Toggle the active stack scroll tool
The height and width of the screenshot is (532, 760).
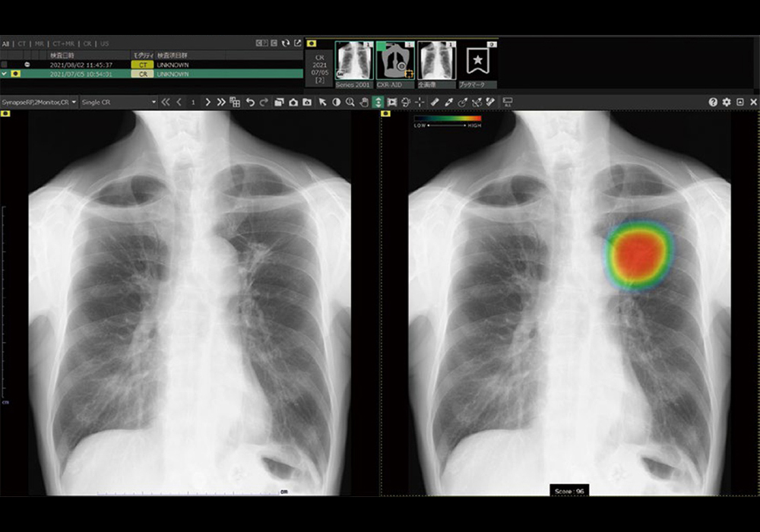point(378,102)
